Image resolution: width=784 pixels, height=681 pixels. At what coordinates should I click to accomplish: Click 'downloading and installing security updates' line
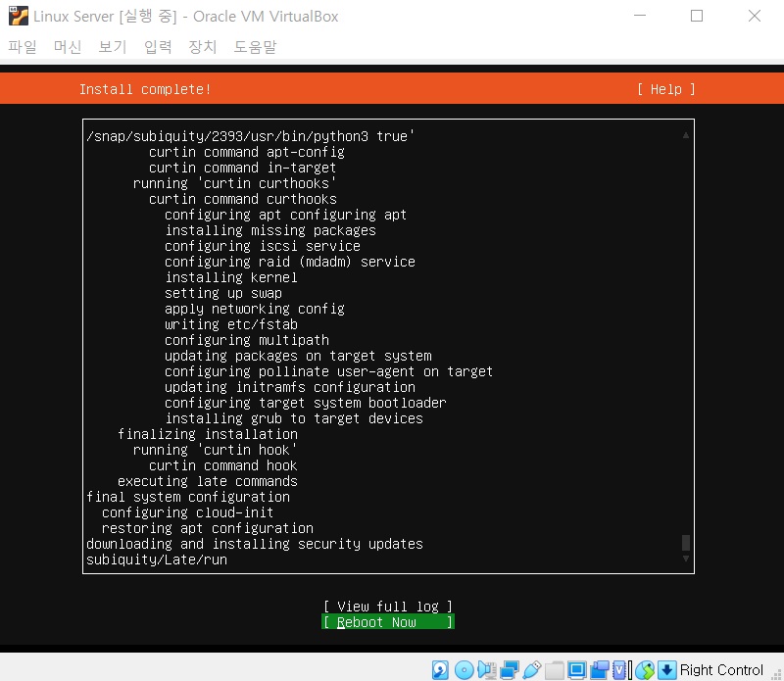point(255,544)
